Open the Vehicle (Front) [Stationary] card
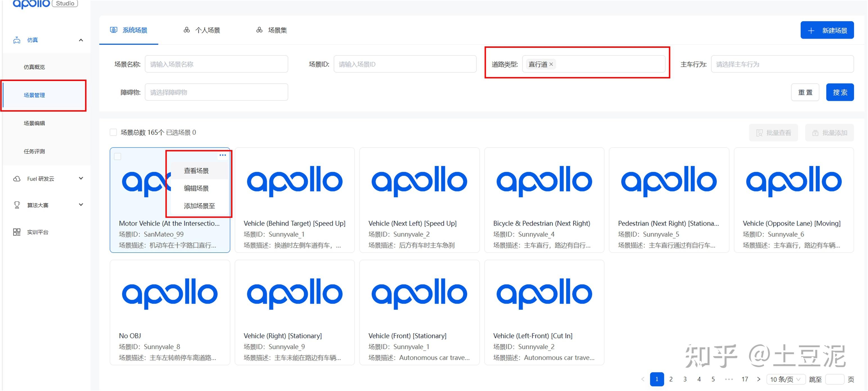The image size is (868, 391). point(420,313)
